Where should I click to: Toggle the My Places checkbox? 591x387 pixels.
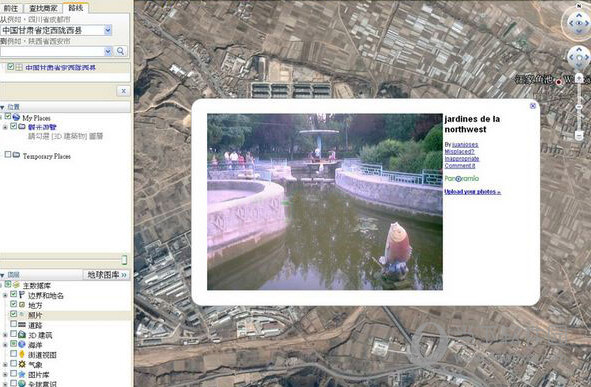[x=8, y=116]
